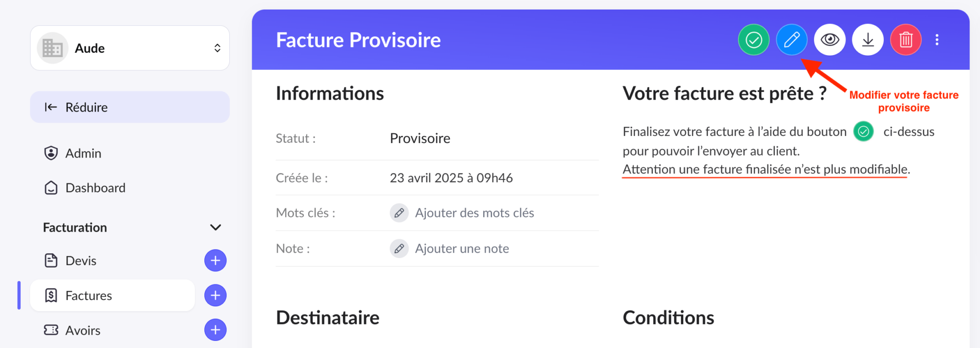This screenshot has height=348, width=980.
Task: Open invoice editing via the blue pencil icon
Action: (x=791, y=40)
